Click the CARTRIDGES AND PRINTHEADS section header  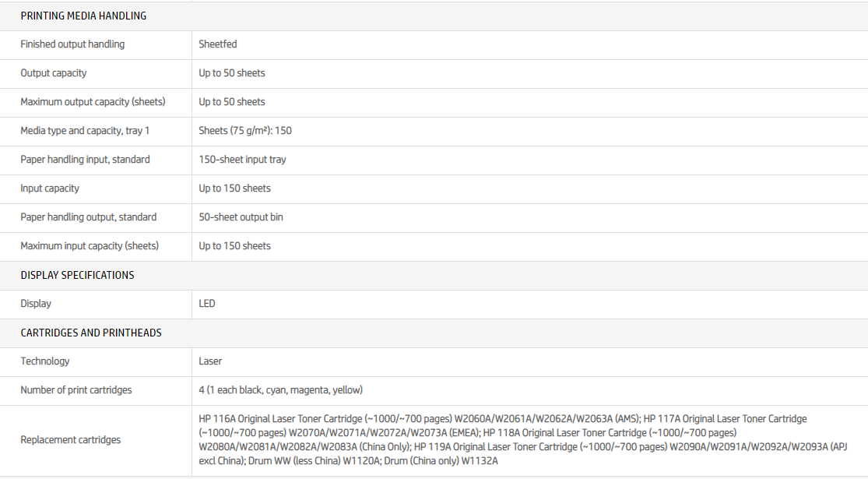[91, 333]
